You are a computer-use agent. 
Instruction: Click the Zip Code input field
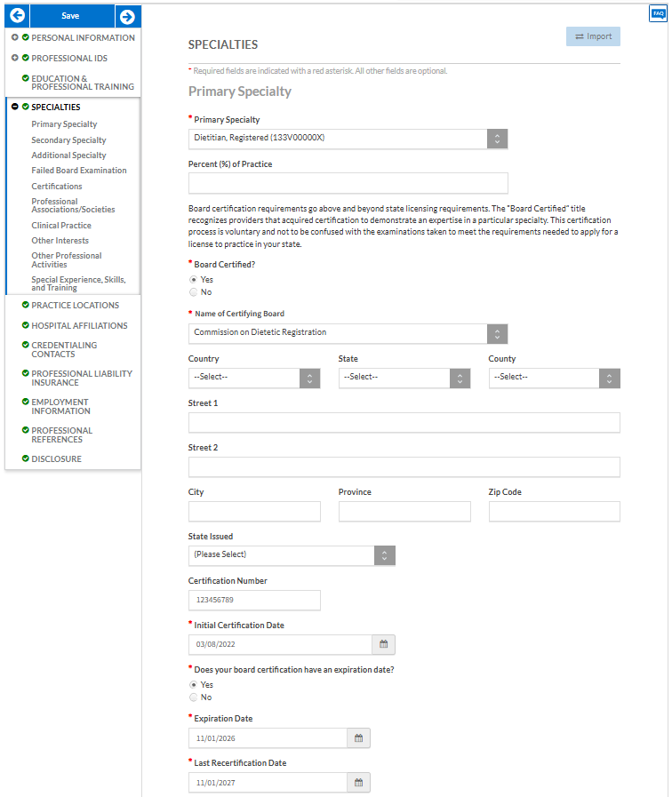coord(555,511)
